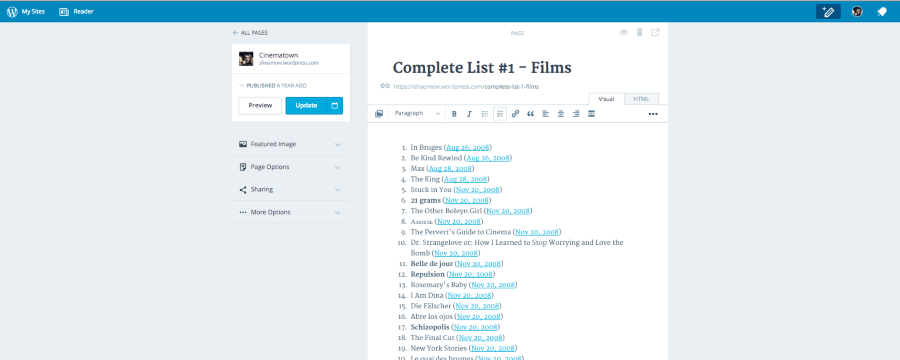Click the Add Media toolbar icon
900x360 pixels.
click(x=379, y=114)
